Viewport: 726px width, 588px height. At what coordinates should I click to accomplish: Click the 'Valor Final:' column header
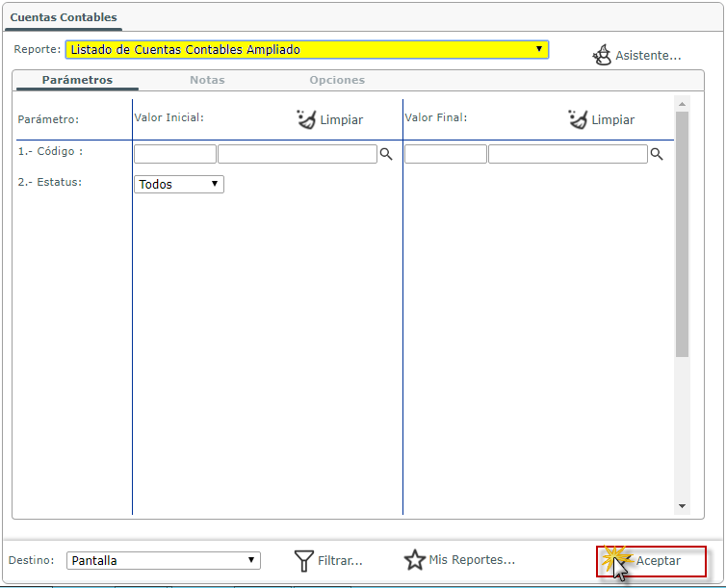[x=435, y=117]
